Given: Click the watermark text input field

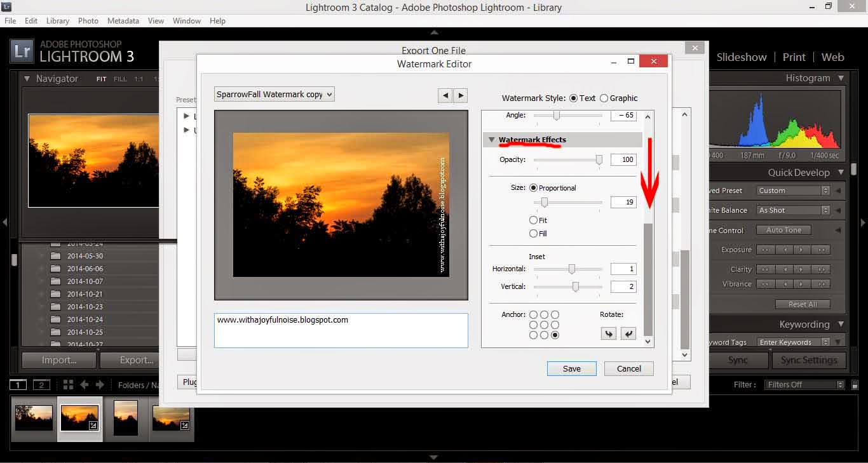Looking at the screenshot, I should coord(341,330).
